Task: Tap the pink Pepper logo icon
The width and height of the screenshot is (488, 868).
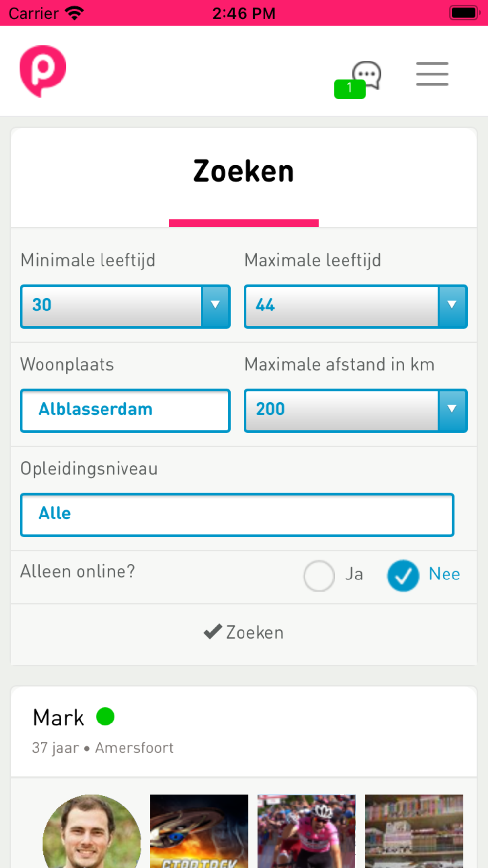Action: [x=43, y=71]
